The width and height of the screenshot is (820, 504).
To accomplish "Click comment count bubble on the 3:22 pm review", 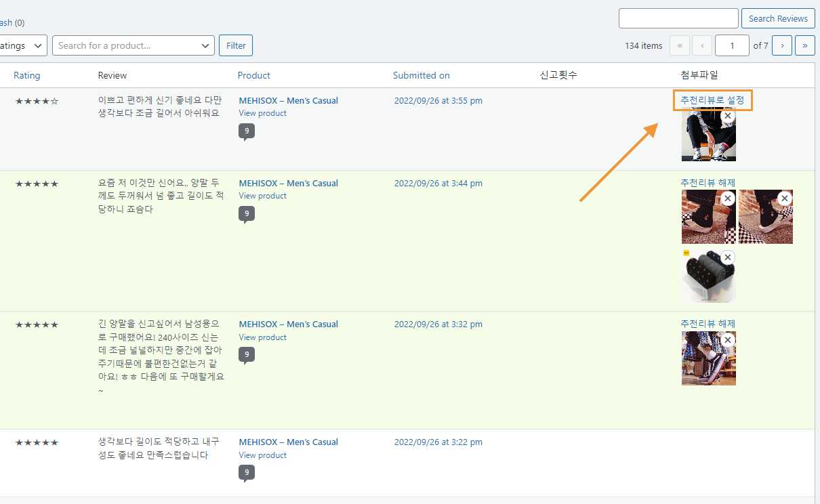I will coord(247,472).
